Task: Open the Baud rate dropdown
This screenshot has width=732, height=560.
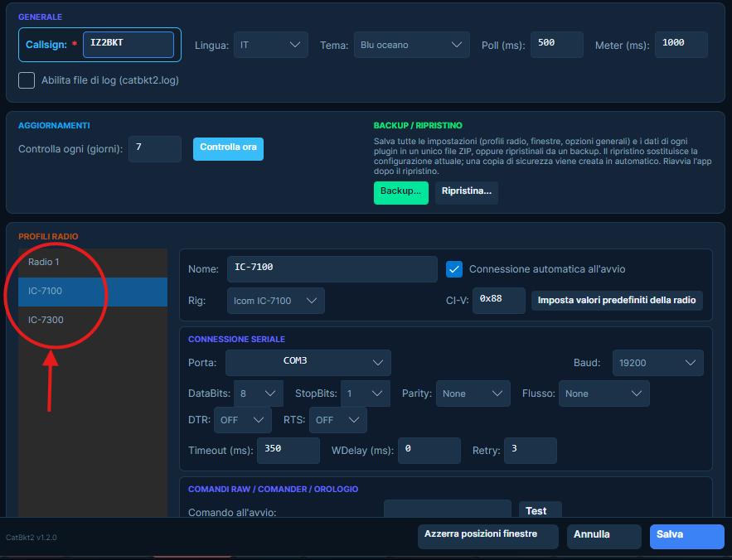Action: 657,363
